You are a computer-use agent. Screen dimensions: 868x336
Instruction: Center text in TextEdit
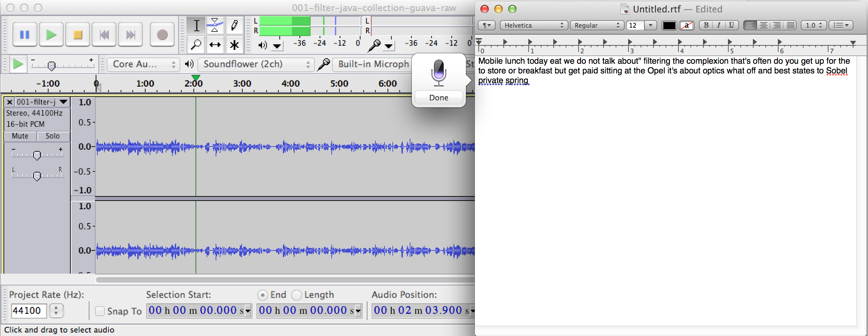[x=763, y=25]
